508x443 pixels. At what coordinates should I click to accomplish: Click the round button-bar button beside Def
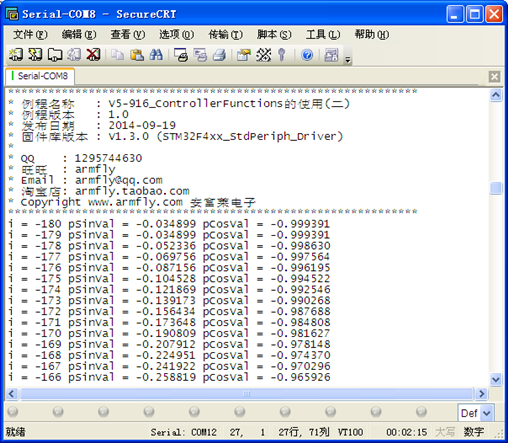click(x=421, y=412)
